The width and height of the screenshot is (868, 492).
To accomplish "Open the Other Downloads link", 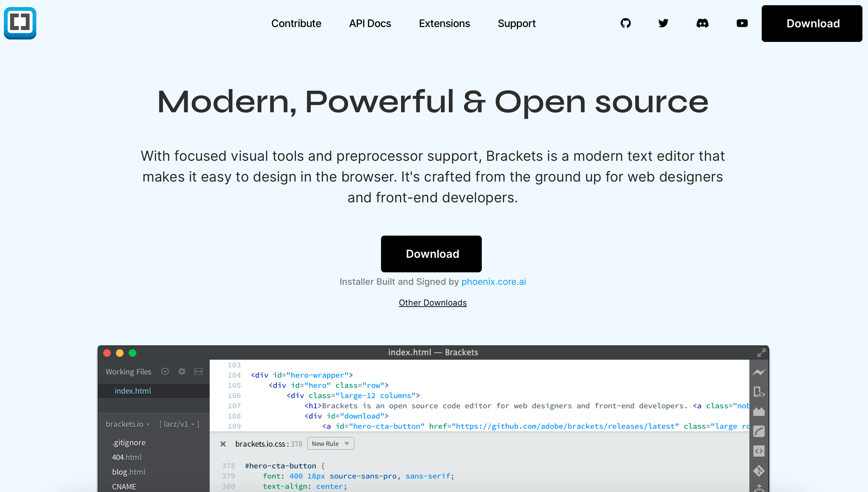I will [433, 303].
